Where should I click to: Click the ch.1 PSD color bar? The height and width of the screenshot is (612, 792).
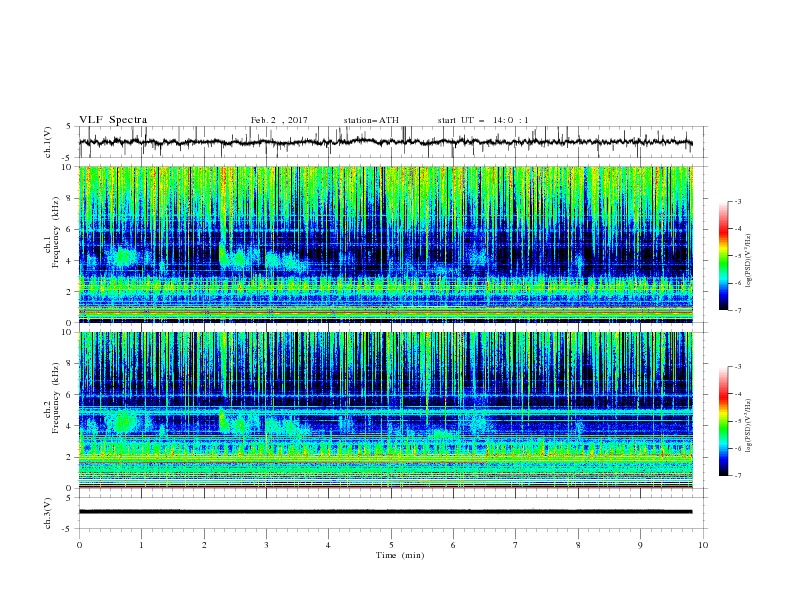(723, 256)
